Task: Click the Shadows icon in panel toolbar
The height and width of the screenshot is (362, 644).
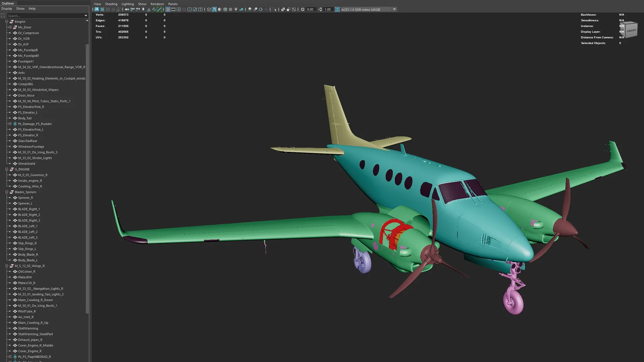Action: click(241, 9)
